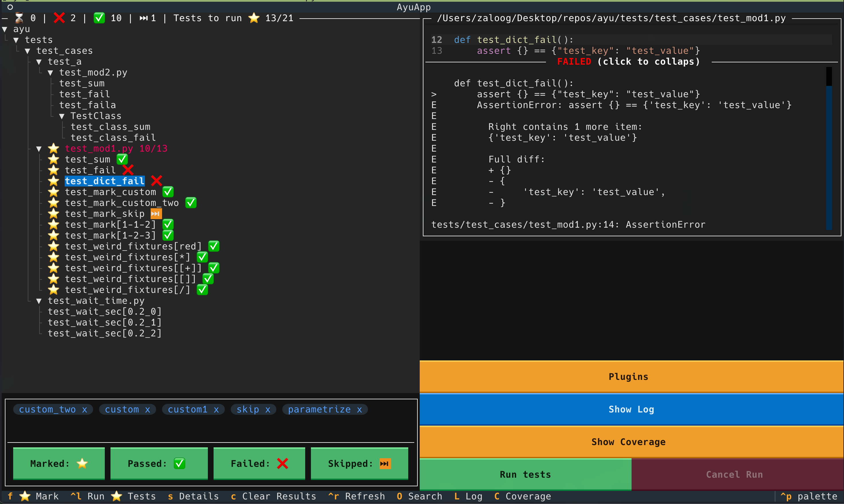Open the command palette from footer
The width and height of the screenshot is (844, 504).
pyautogui.click(x=809, y=496)
